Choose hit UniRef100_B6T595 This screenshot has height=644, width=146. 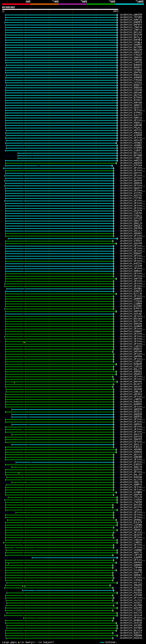click(131, 47)
